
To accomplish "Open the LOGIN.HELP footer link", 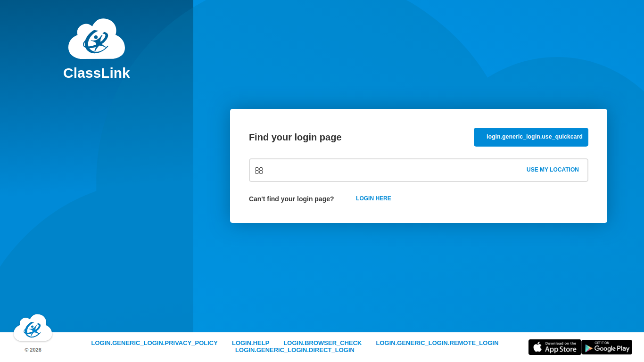I will click(x=251, y=343).
